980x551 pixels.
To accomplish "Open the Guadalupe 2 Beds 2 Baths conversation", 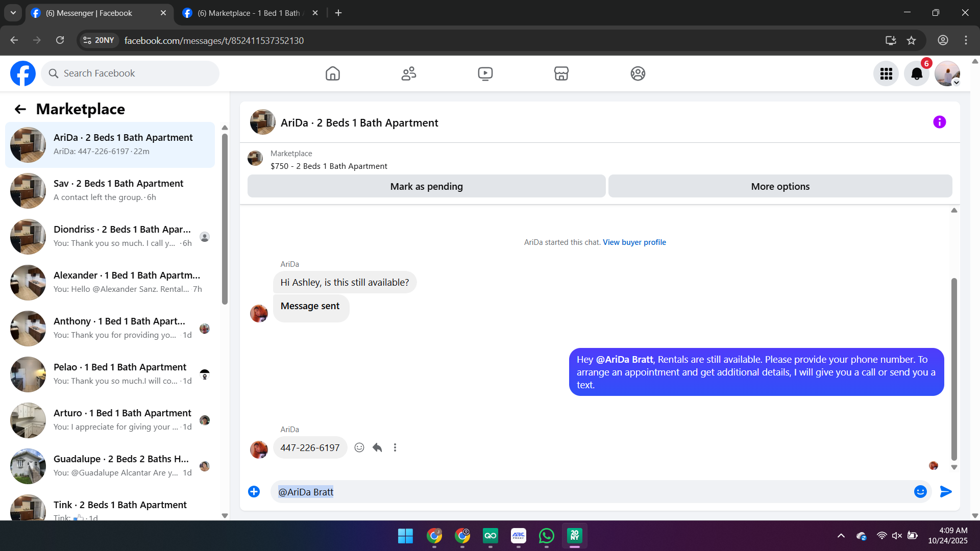I will click(110, 466).
